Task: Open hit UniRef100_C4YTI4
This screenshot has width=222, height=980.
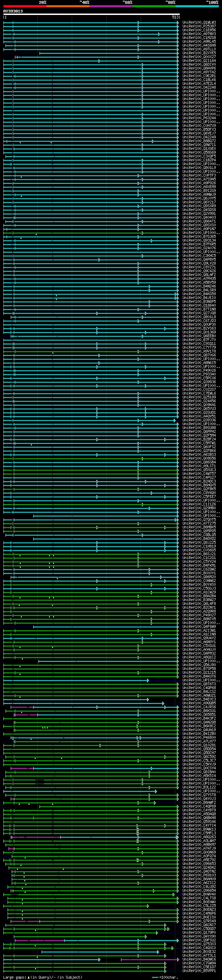Action: pos(199,825)
